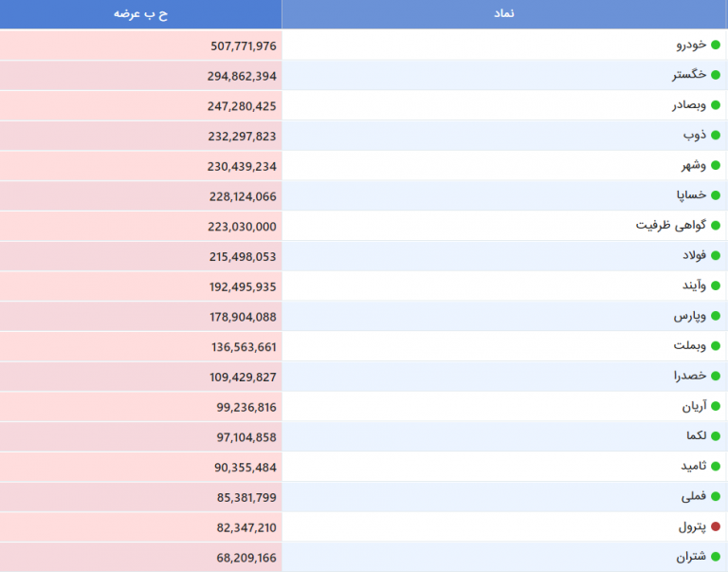Image resolution: width=728 pixels, height=572 pixels.
Task: Click the green status dot beside شتران
Action: [716, 557]
